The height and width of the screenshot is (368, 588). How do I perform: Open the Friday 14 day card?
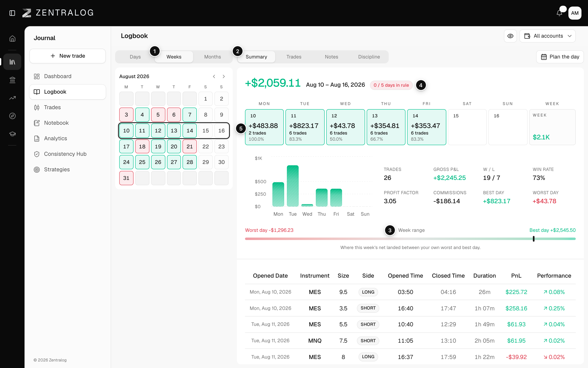click(427, 127)
